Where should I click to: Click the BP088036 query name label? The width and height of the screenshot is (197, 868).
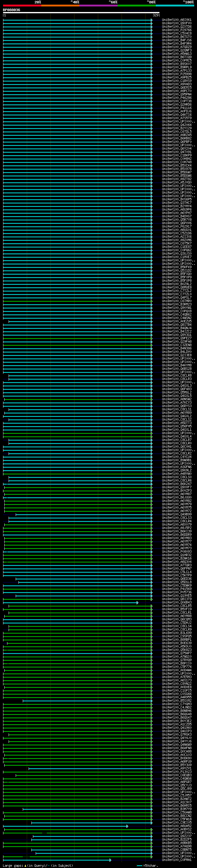click(11, 10)
